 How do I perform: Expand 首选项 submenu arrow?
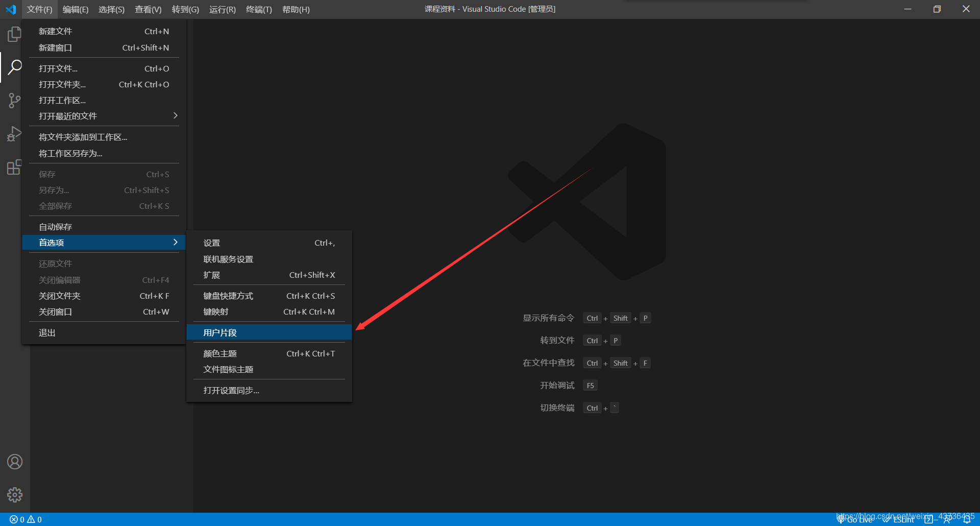point(175,242)
